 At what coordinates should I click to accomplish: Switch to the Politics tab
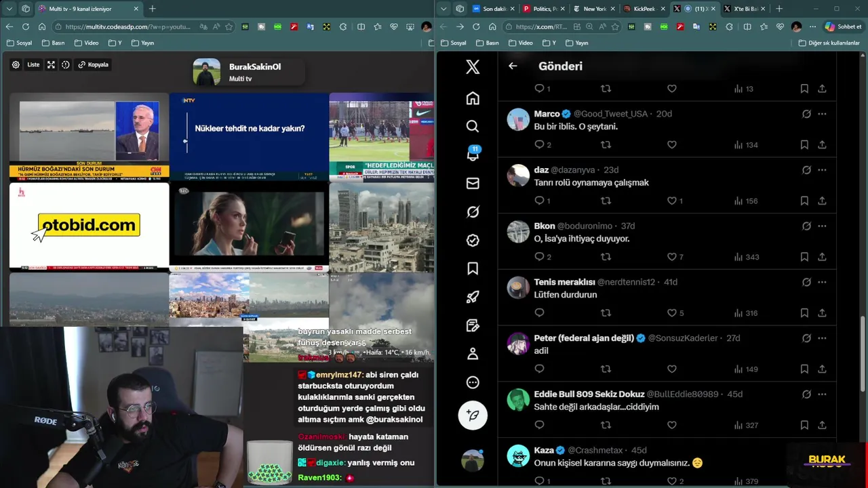click(544, 9)
